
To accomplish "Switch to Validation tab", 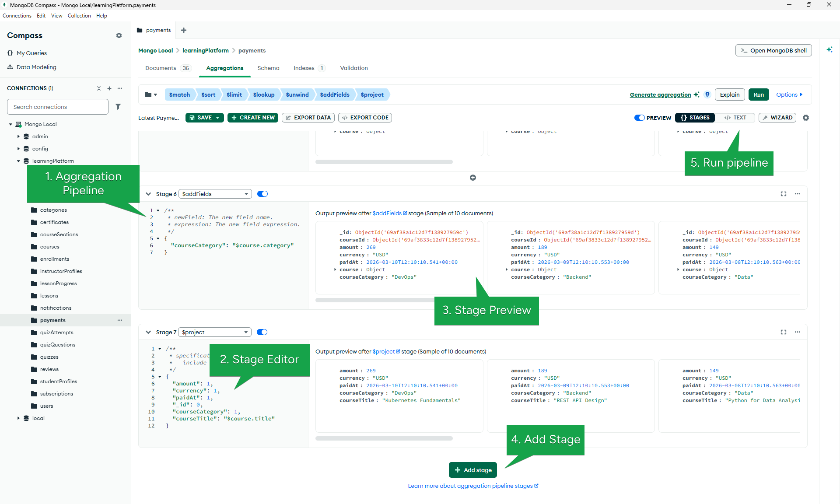I will coord(354,68).
